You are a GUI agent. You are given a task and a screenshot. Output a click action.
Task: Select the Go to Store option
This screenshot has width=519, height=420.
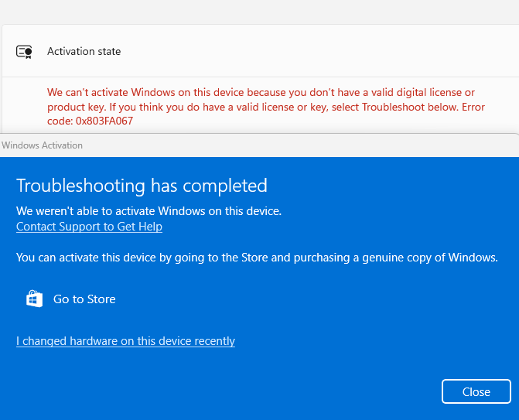[x=71, y=299]
